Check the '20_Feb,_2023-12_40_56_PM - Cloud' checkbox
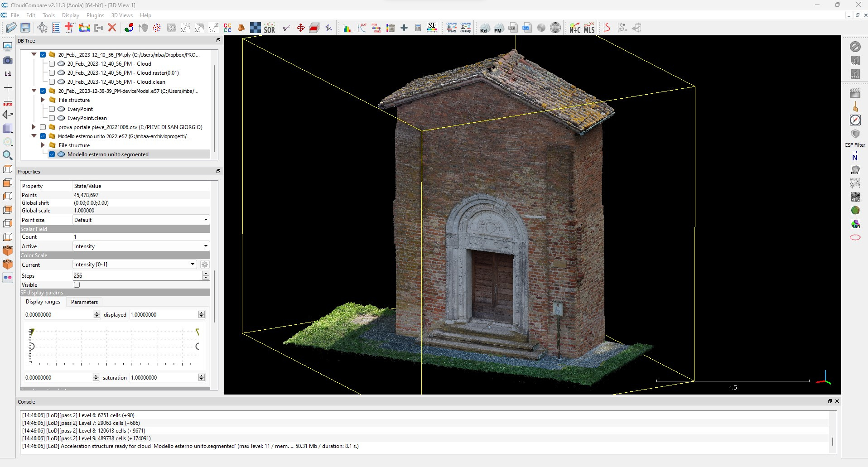Image resolution: width=868 pixels, height=467 pixels. click(52, 64)
